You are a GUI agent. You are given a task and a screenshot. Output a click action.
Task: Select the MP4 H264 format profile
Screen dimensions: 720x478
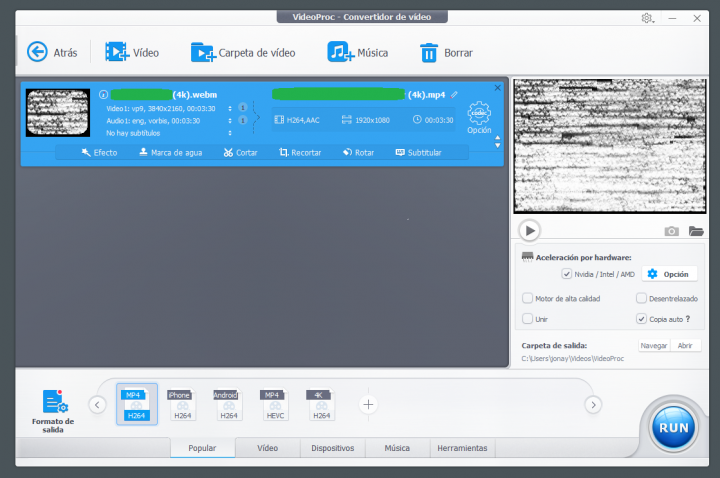137,405
